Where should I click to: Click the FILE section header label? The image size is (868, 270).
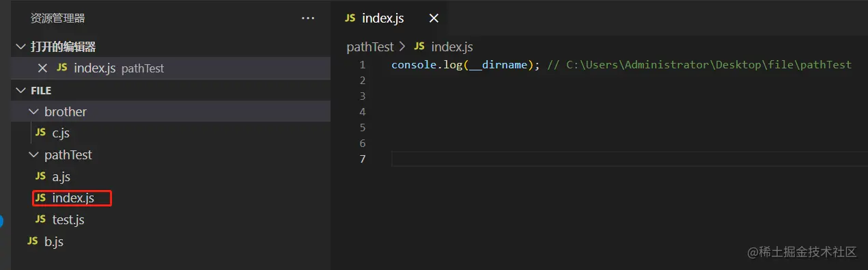pyautogui.click(x=41, y=90)
